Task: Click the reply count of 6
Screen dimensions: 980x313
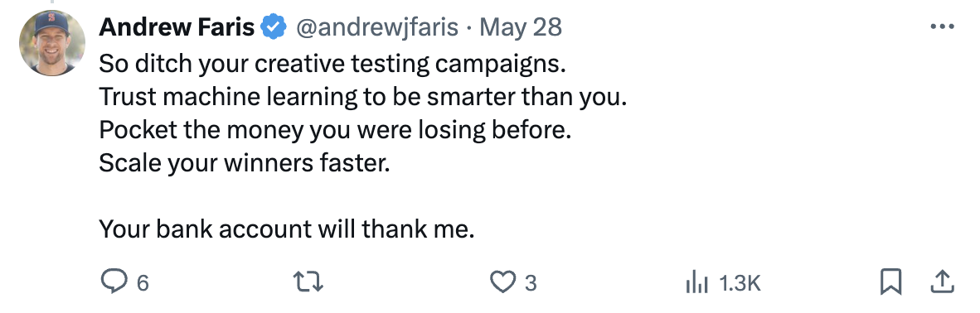Action: (143, 284)
